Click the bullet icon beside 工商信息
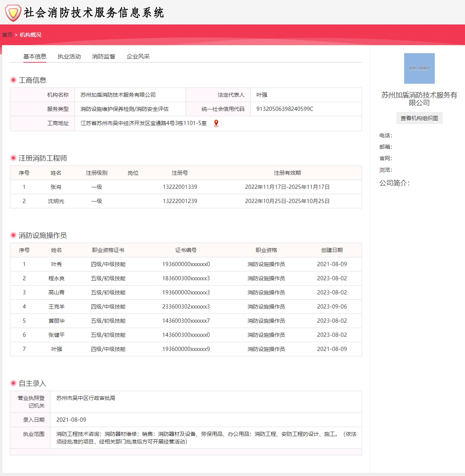This screenshot has width=465, height=476. (x=13, y=80)
